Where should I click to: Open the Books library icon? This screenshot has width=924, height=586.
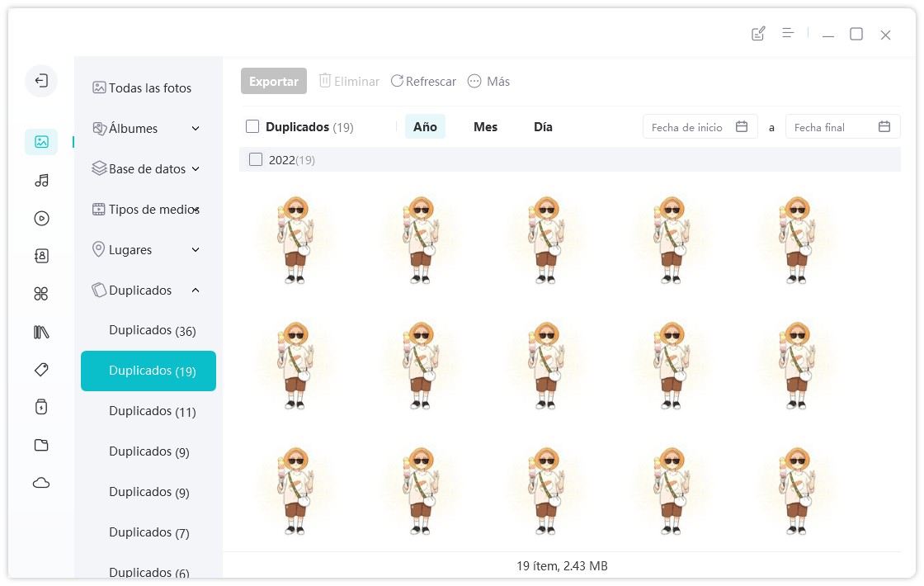(41, 332)
